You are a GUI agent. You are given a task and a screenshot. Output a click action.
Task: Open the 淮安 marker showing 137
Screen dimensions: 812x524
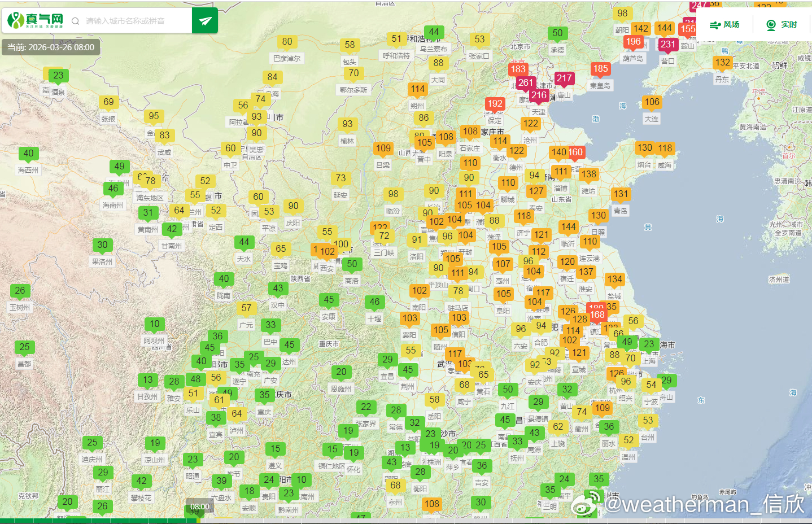[586, 273]
